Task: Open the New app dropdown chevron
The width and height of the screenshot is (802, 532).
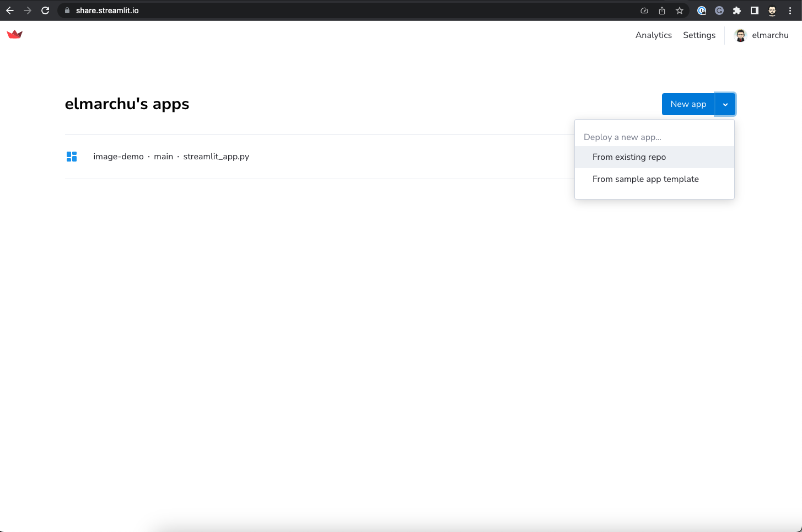Action: point(725,104)
